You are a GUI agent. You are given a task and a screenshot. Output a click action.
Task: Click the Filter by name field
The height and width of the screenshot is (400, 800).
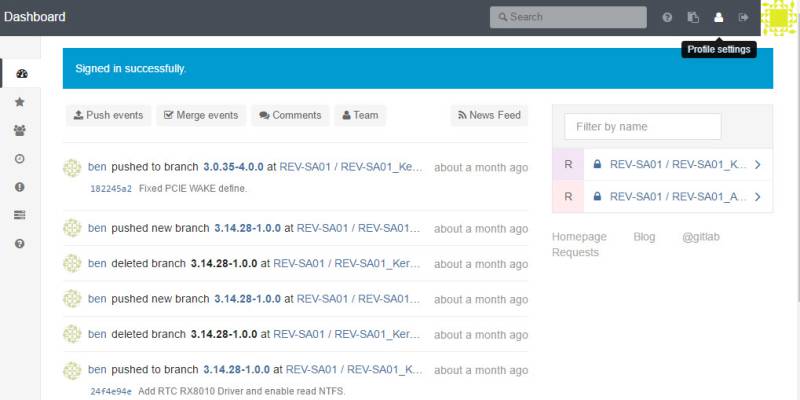coord(643,127)
